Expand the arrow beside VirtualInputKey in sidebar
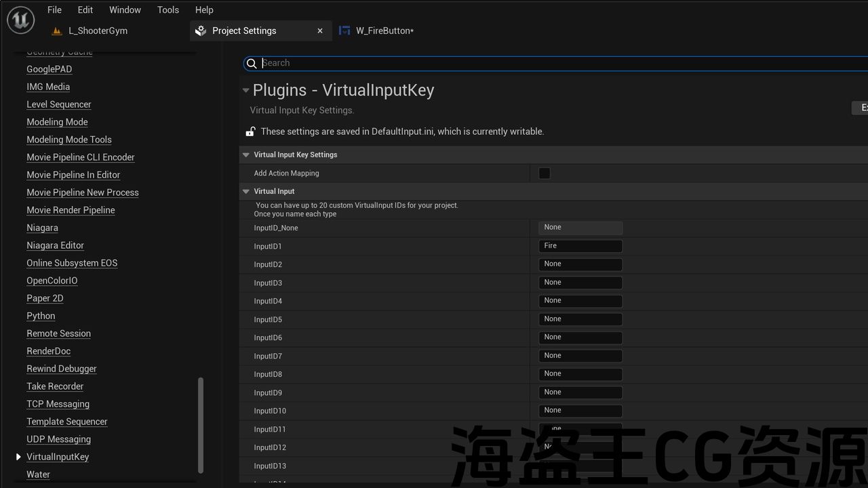 (x=18, y=457)
